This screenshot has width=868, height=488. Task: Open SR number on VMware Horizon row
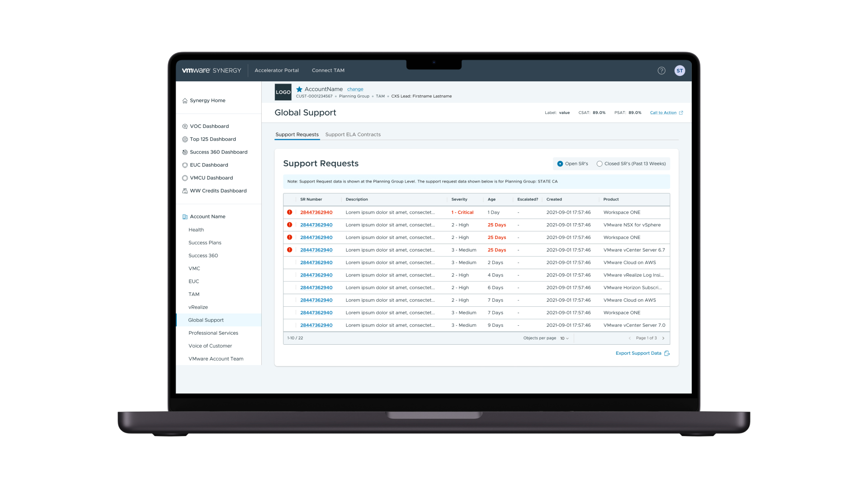(x=316, y=288)
